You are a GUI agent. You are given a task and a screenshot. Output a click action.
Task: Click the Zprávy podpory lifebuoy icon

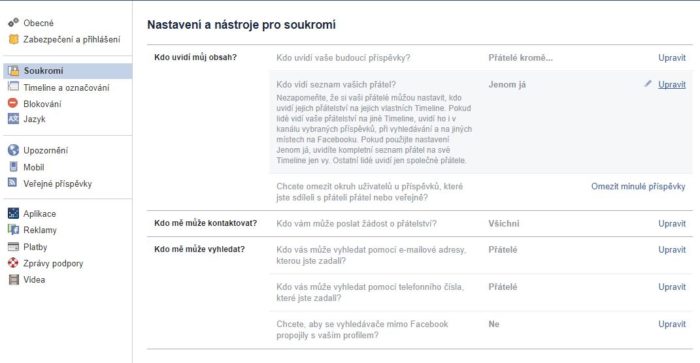pos(13,263)
